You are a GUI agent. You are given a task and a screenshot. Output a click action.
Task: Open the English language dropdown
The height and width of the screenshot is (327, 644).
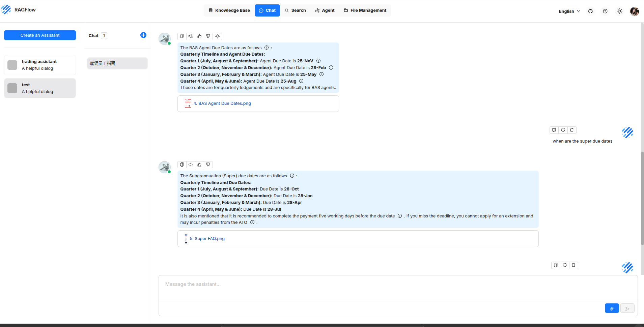569,11
